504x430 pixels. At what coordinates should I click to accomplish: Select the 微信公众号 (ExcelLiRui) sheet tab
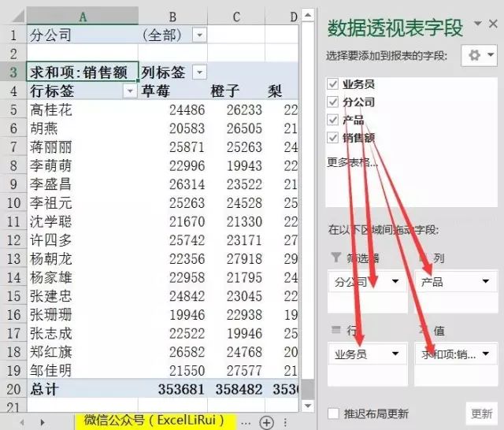tap(155, 421)
